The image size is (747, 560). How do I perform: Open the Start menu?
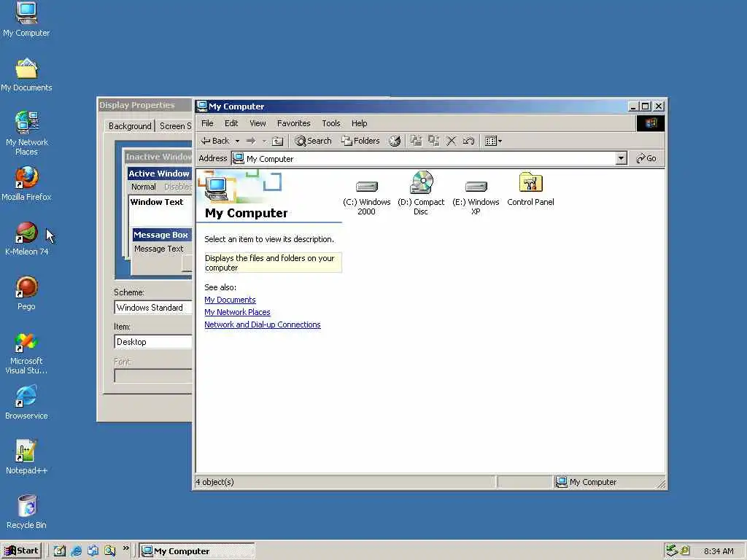(22, 551)
